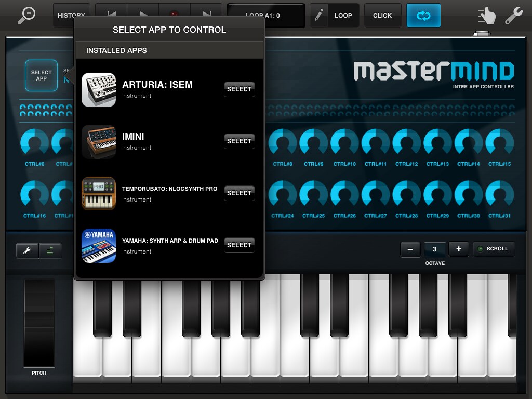Click the CTRL#12 knob
This screenshot has width=532, height=399.
406,142
